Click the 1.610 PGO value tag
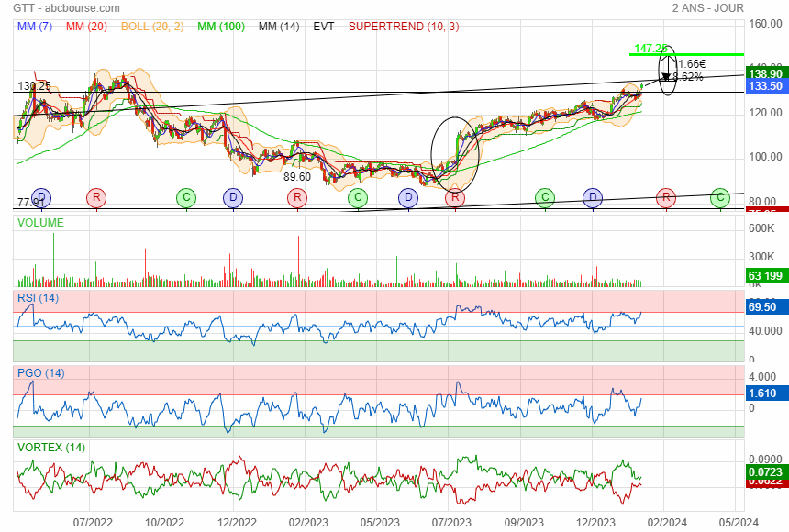The height and width of the screenshot is (532, 789). pyautogui.click(x=765, y=393)
